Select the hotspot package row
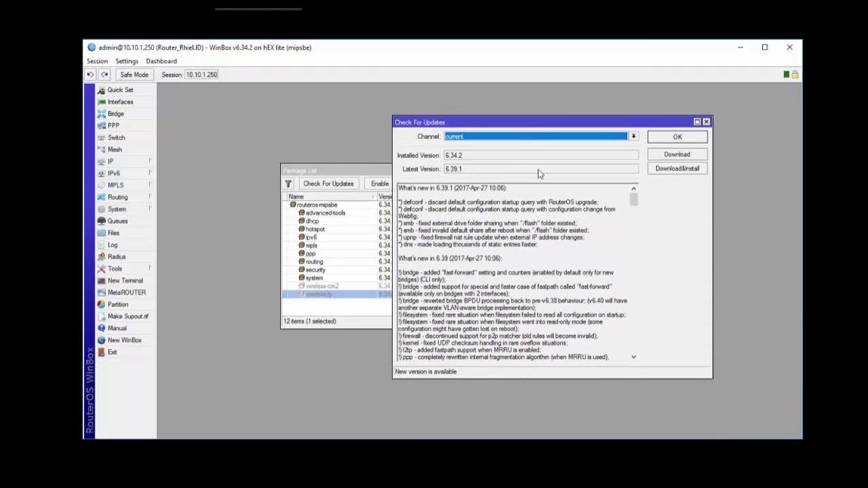 [336, 229]
